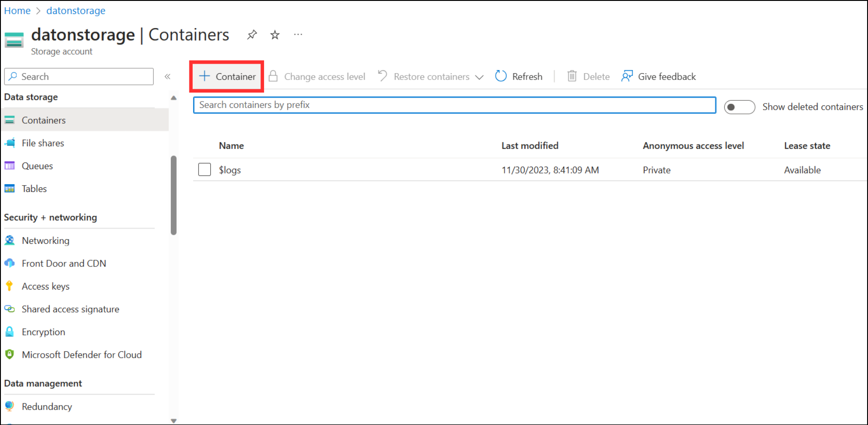This screenshot has width=868, height=425.
Task: Click the Search containers by prefix field
Action: coord(454,105)
